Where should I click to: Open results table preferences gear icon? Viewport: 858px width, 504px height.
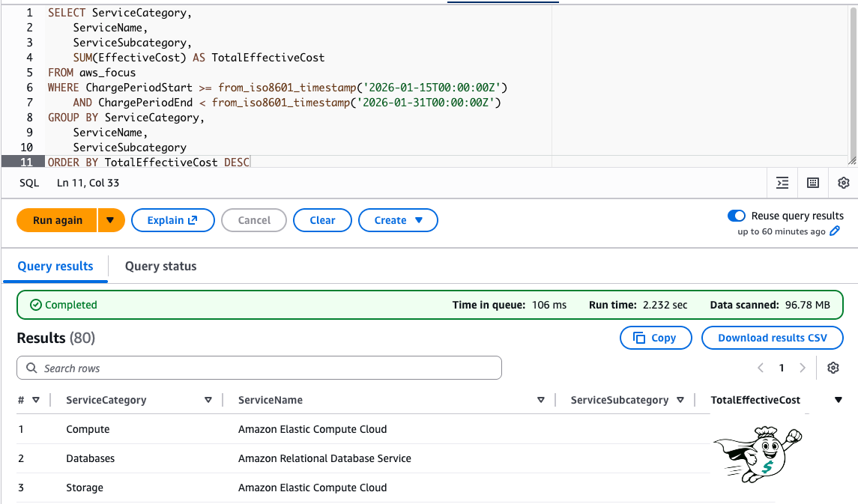coord(833,368)
